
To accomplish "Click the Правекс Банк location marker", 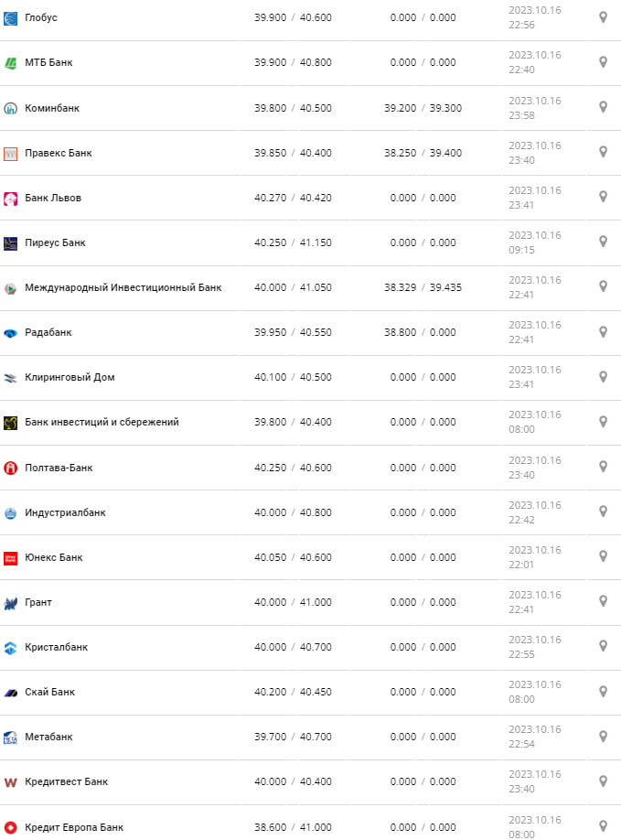I will coord(603,152).
